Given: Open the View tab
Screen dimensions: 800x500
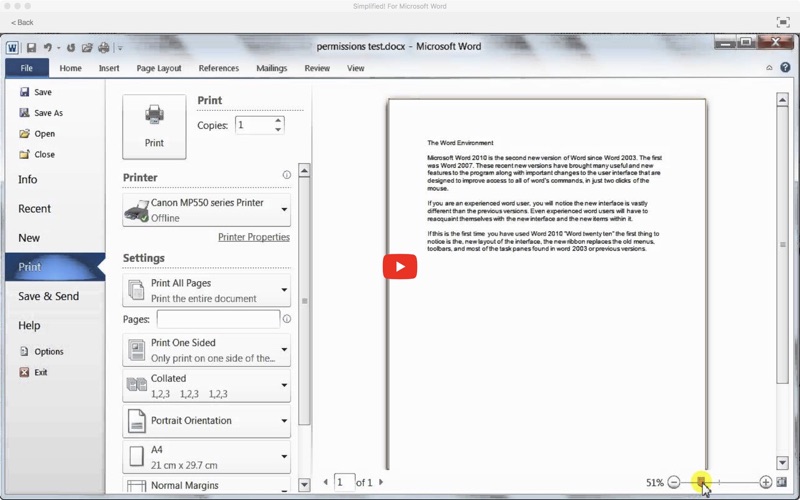Looking at the screenshot, I should pyautogui.click(x=356, y=68).
